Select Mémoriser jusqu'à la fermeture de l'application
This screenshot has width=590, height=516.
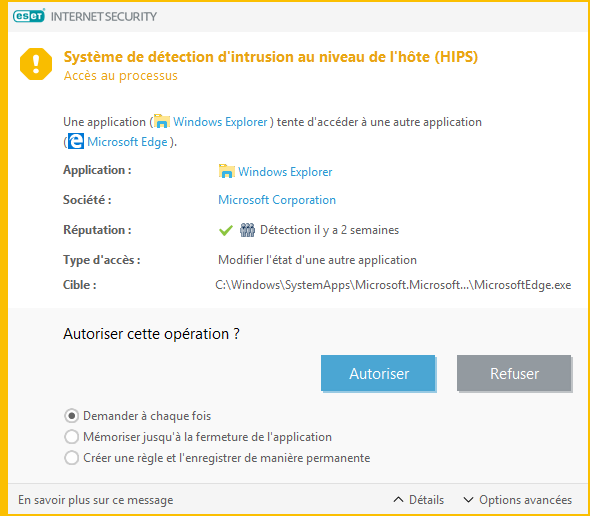point(71,437)
